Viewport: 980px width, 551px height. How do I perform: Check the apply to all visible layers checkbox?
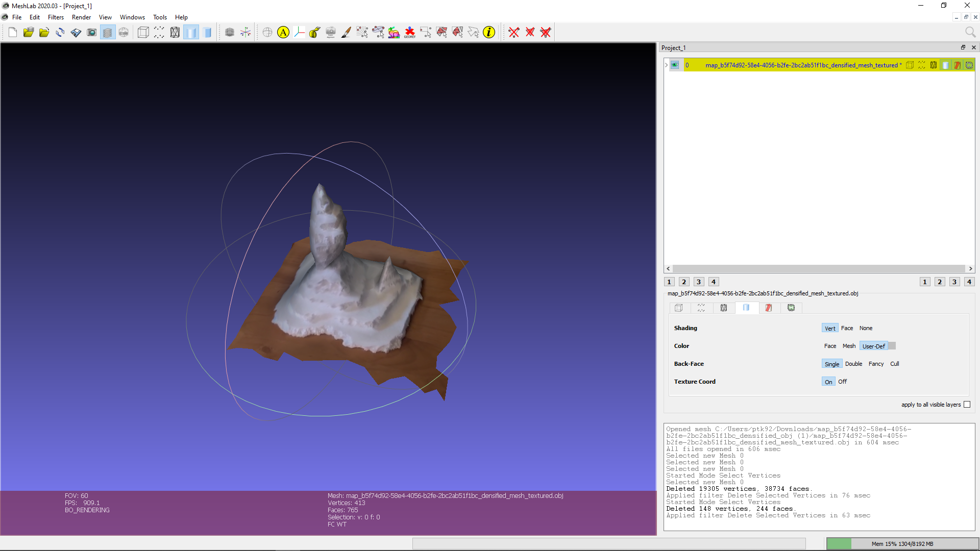967,404
